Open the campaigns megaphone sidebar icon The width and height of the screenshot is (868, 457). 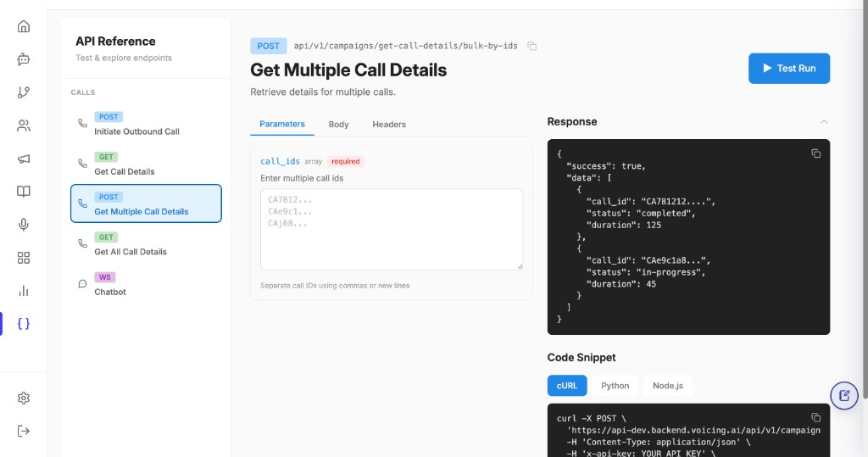(23, 159)
